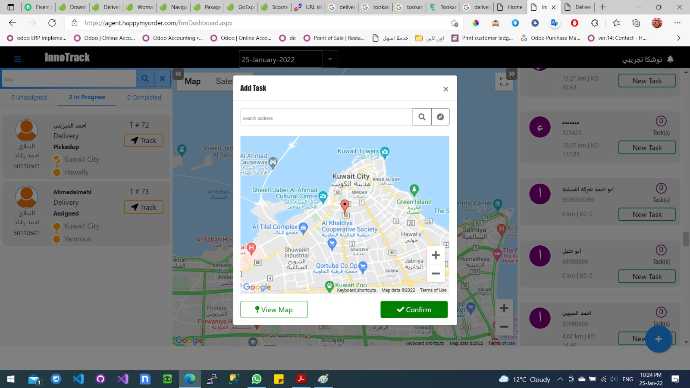The height and width of the screenshot is (388, 690).
Task: Open the Terms of Use link
Action: coord(433,290)
